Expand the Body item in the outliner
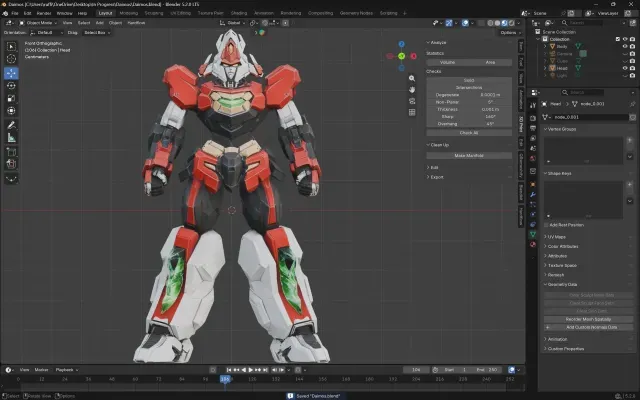The width and height of the screenshot is (640, 400). coord(545,47)
